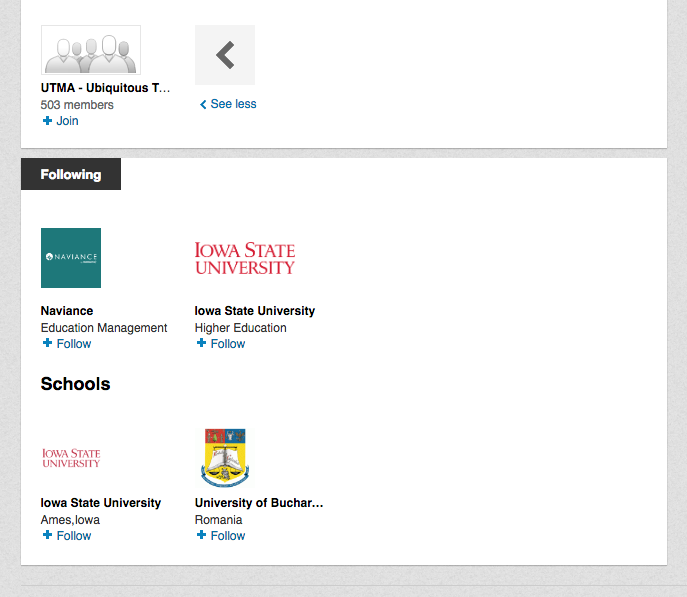Open UTMA - Ubiquitous T... group title
The width and height of the screenshot is (687, 597).
click(105, 88)
